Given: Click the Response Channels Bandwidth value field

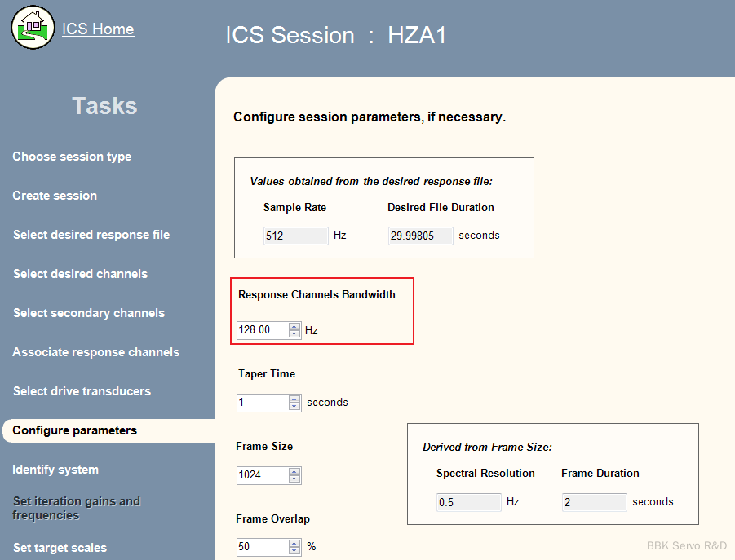Looking at the screenshot, I should click(x=262, y=330).
